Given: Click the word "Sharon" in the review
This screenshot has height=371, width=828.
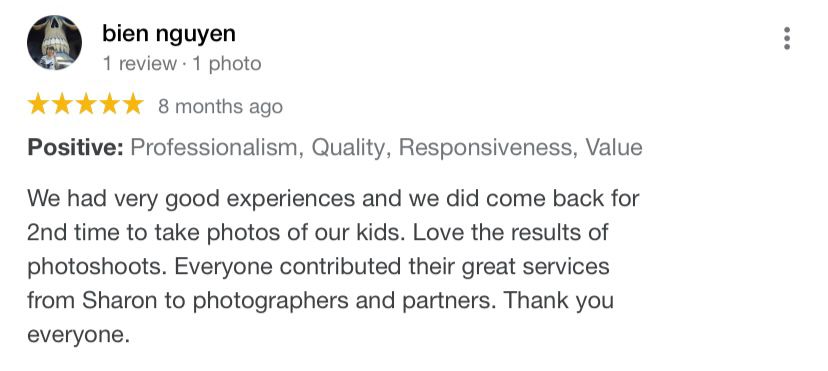Looking at the screenshot, I should [119, 301].
